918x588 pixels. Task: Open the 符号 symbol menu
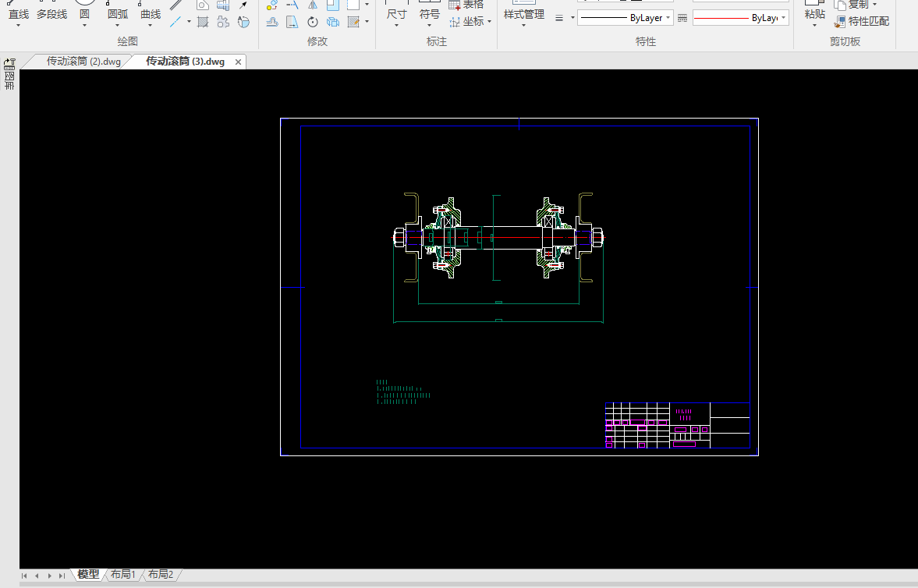coord(429,13)
